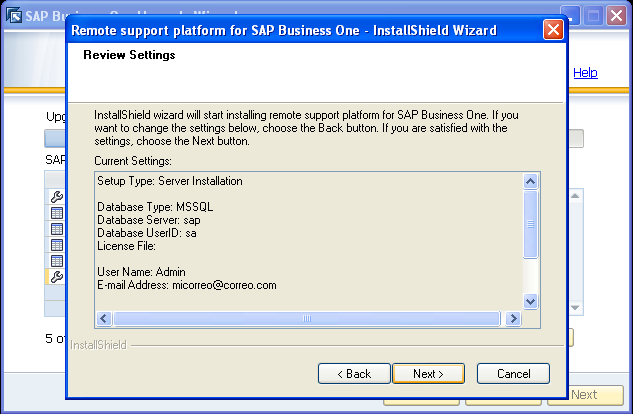Image resolution: width=633 pixels, height=414 pixels.
Task: Select the highlighted wrench icon row in background list
Action: 57,277
